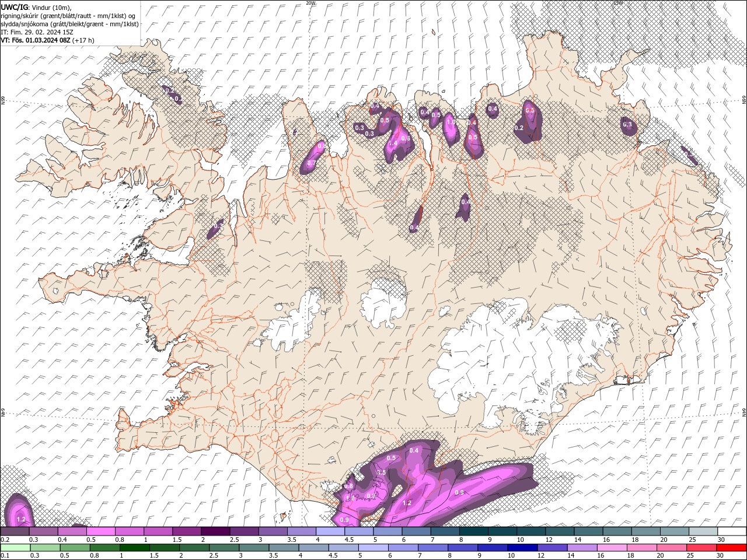
Task: Click the "20W" longitude label on top edge
Action: pyautogui.click(x=310, y=3)
